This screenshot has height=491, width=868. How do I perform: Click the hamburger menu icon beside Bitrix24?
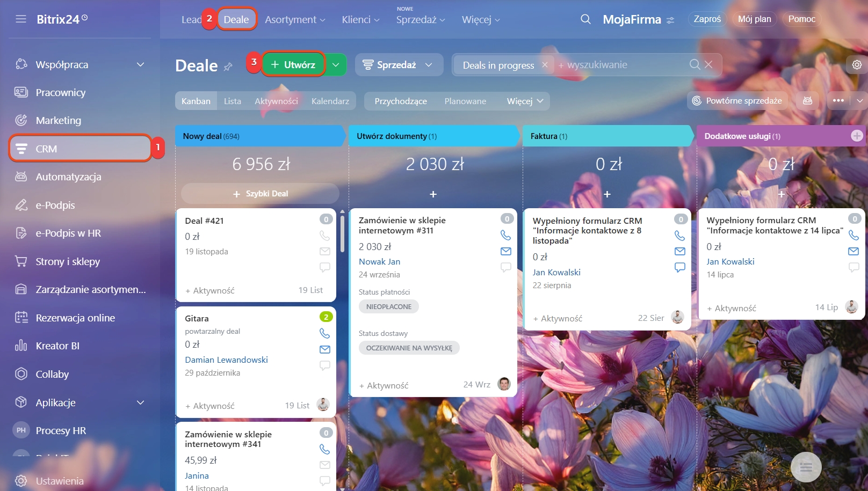[21, 19]
